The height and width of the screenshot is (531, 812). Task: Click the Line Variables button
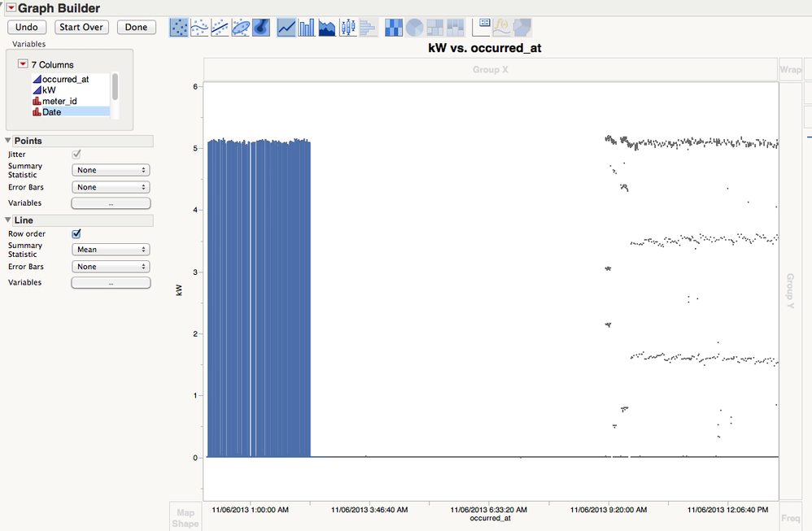pyautogui.click(x=111, y=283)
